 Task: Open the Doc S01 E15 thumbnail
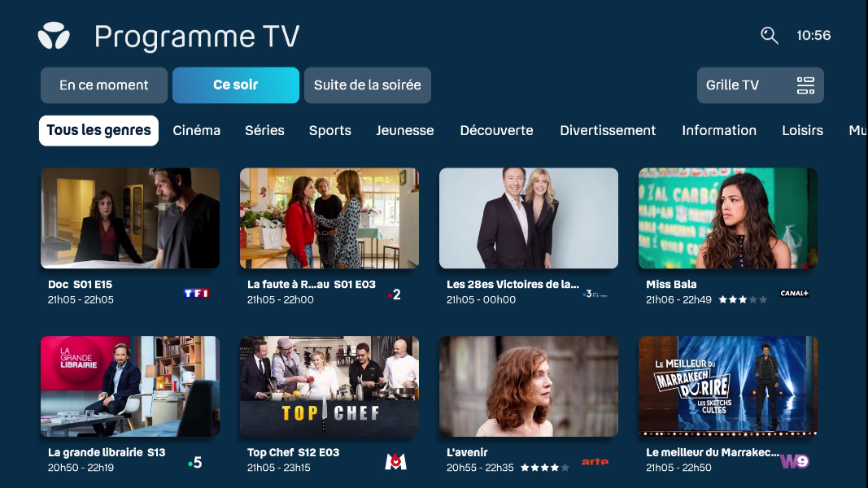130,218
